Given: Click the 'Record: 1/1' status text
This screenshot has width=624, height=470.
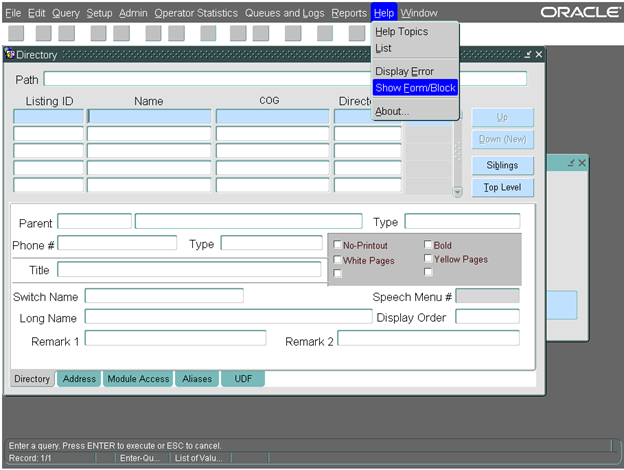Looking at the screenshot, I should pos(30,458).
